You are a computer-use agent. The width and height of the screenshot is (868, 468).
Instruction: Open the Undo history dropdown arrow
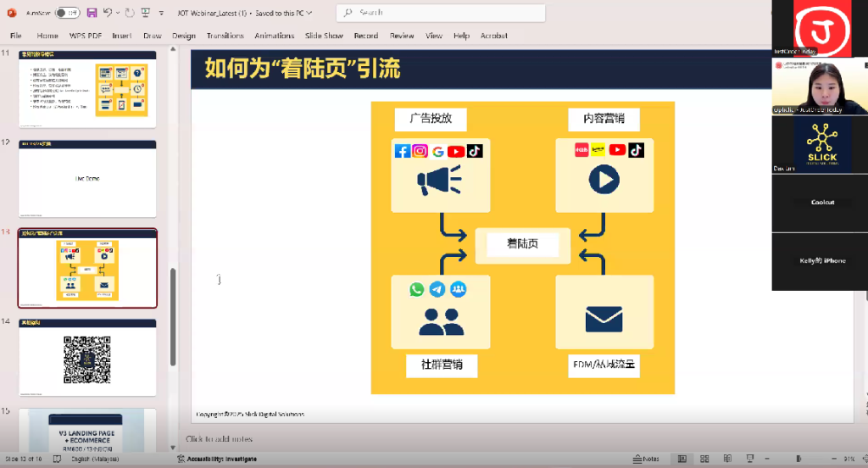[x=117, y=13]
